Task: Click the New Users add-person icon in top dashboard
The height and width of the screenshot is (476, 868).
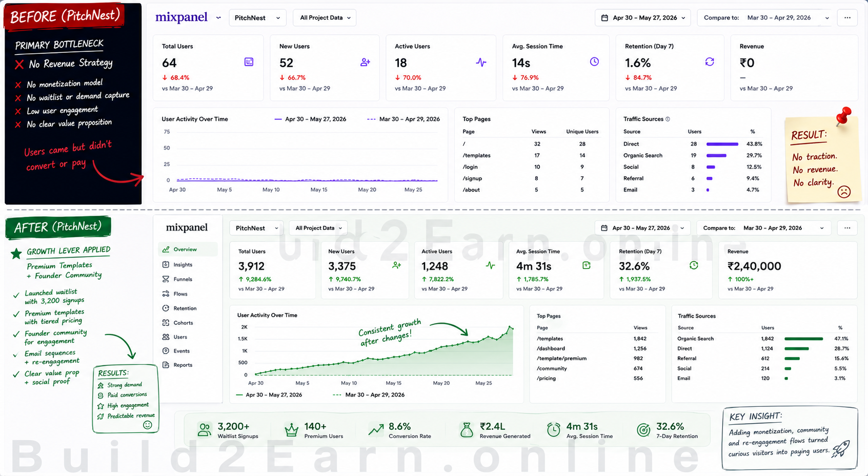Action: (x=365, y=62)
